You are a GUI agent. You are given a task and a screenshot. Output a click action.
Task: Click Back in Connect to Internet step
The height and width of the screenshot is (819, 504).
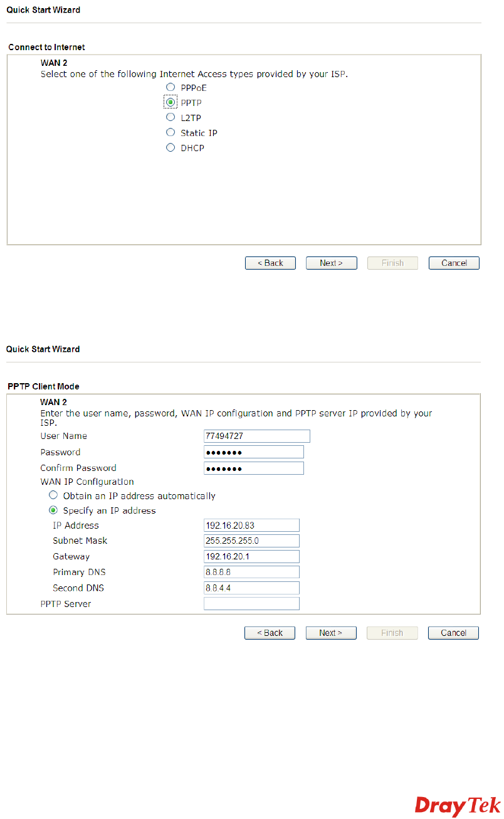click(270, 263)
